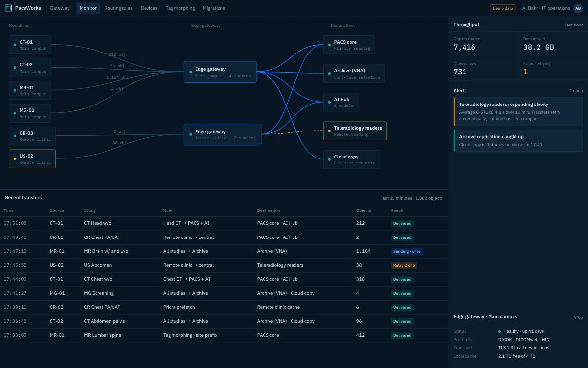Open the AB user avatar

578,8
